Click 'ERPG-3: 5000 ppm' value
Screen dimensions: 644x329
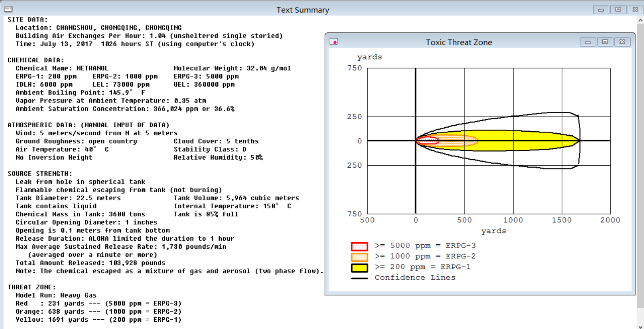(206, 76)
